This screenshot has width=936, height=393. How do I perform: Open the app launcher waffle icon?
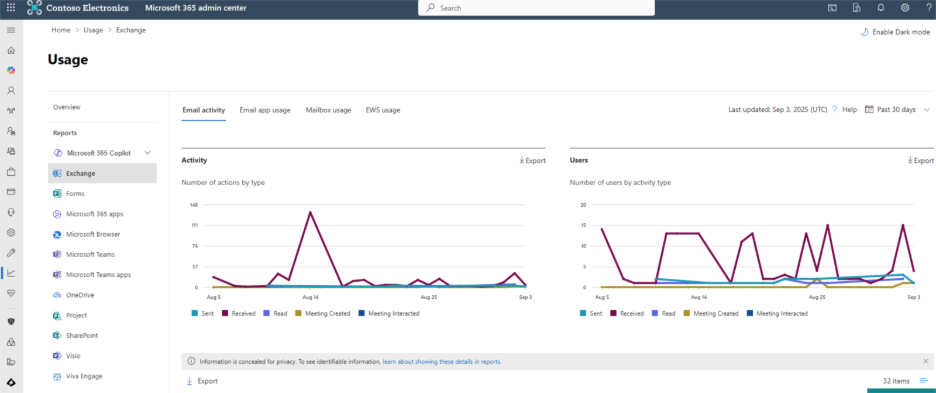point(11,8)
